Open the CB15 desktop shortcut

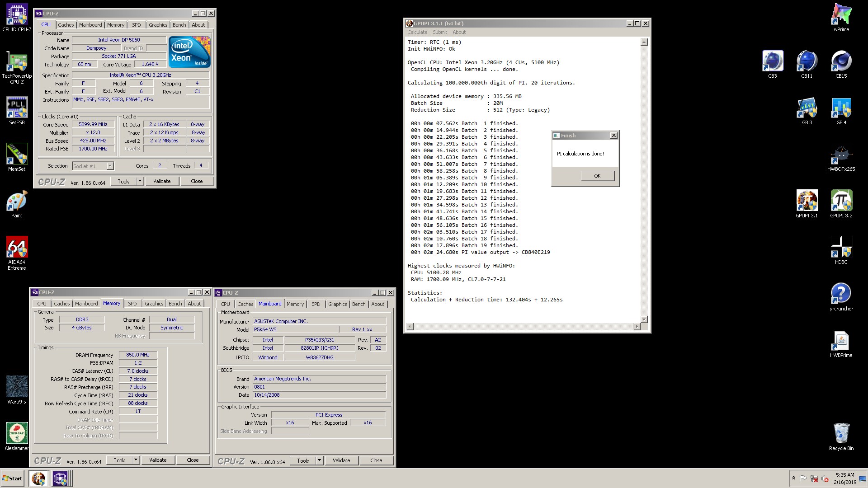click(x=841, y=64)
